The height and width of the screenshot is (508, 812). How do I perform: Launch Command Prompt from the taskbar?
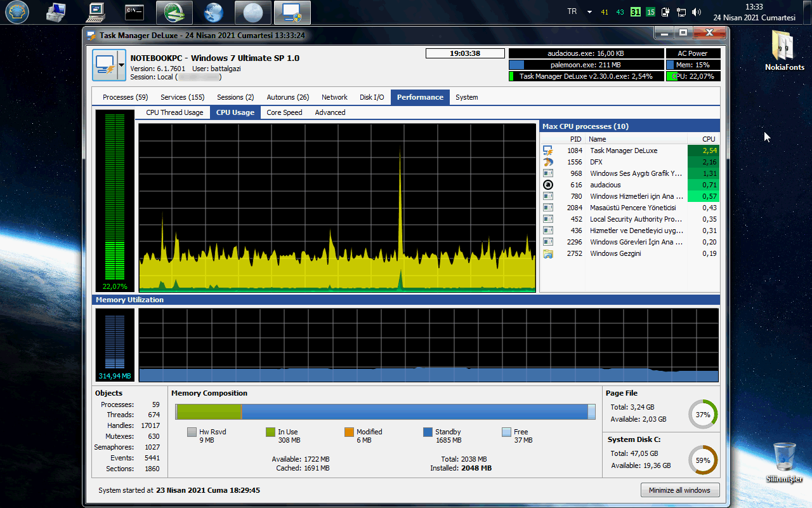[134, 11]
